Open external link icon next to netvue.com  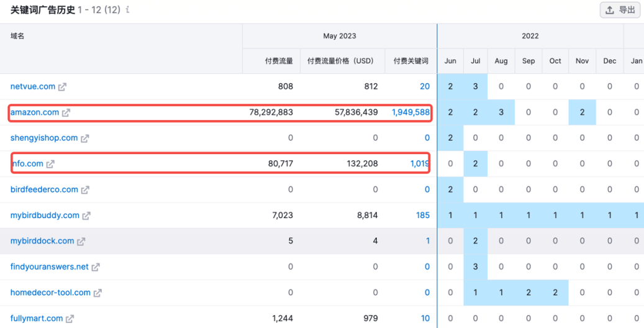[62, 87]
